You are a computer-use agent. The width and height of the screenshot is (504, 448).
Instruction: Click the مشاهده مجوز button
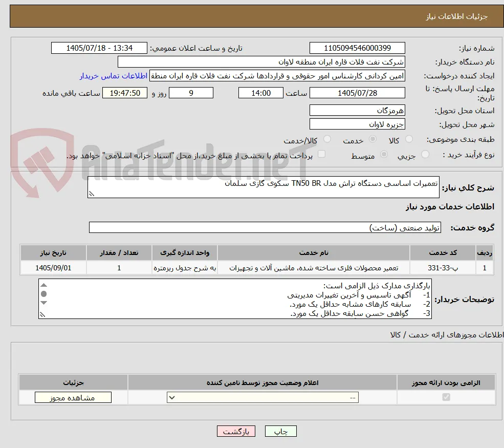click(x=73, y=397)
